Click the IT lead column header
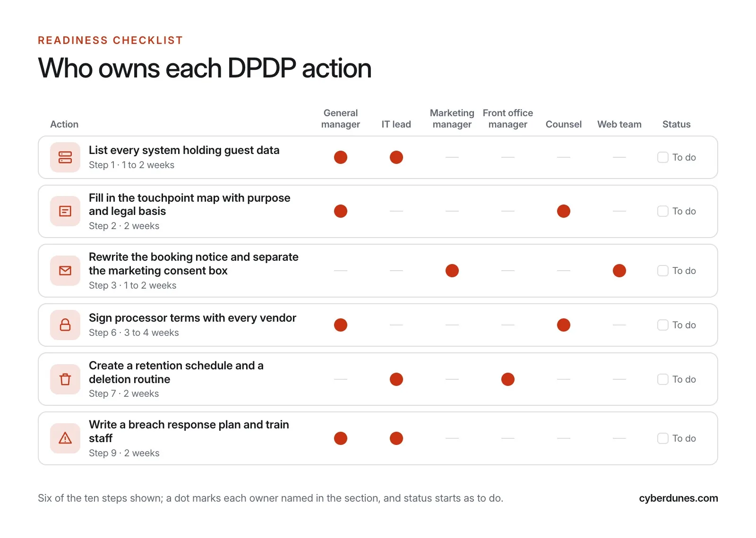Screen dimensions: 756x538 tap(396, 124)
